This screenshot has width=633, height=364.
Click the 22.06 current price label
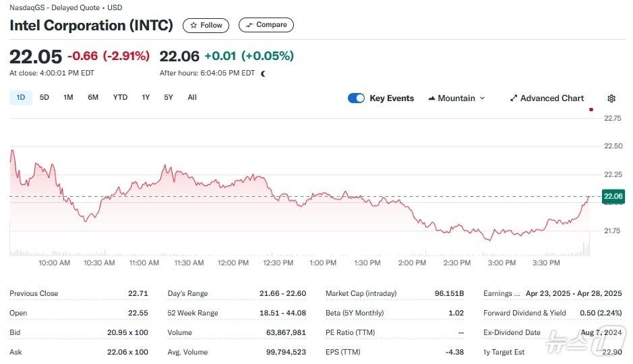[x=613, y=196]
